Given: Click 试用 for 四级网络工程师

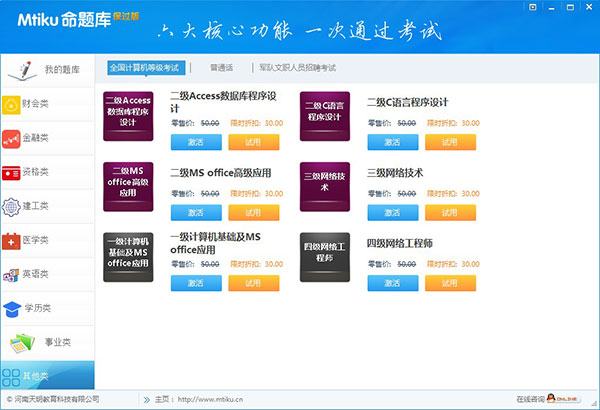Looking at the screenshot, I should pyautogui.click(x=450, y=283).
